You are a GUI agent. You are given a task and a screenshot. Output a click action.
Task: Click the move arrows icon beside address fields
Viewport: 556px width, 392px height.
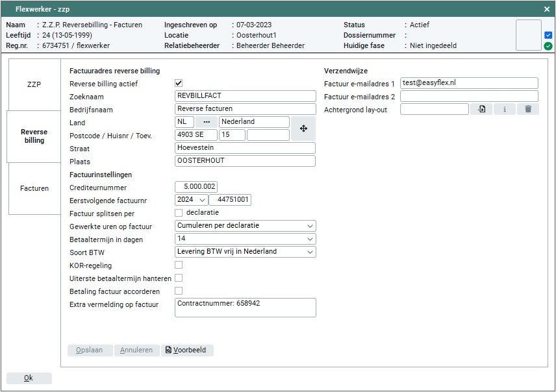tap(303, 129)
